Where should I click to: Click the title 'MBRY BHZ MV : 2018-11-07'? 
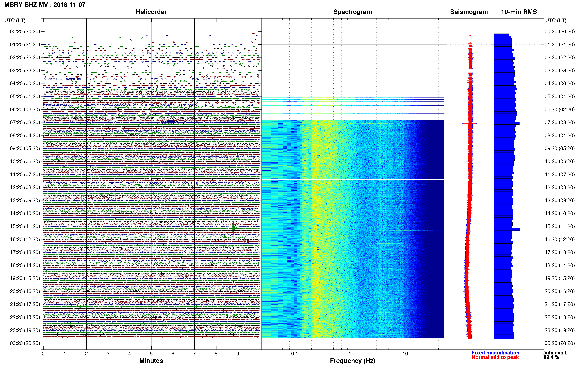click(x=45, y=5)
